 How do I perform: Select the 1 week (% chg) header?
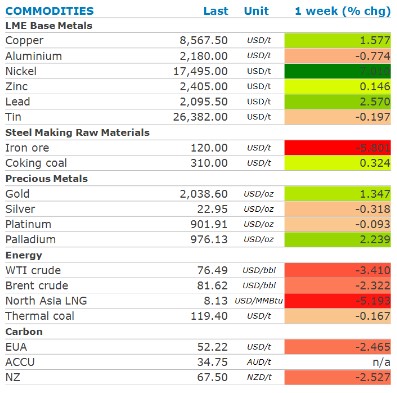343,11
